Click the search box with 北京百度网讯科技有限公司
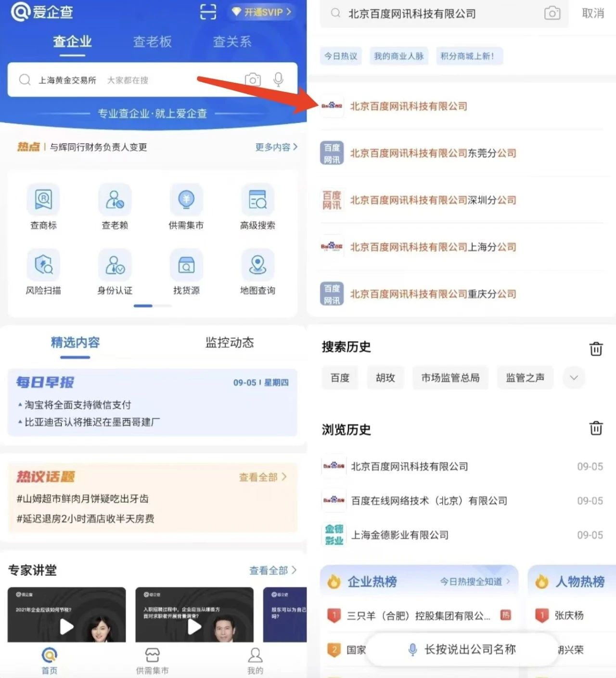 click(444, 13)
